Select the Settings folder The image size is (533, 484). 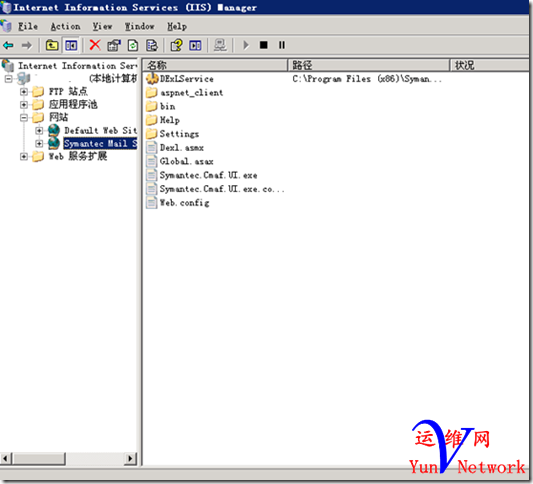point(179,134)
